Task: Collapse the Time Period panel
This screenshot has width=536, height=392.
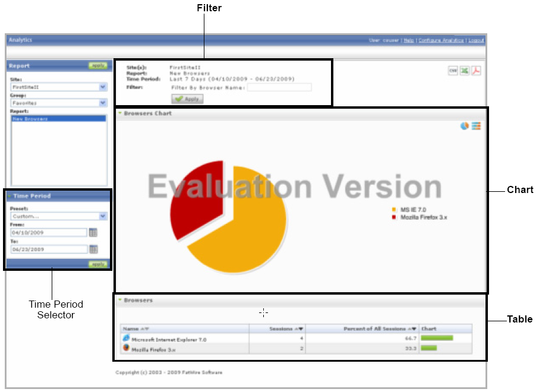Action: point(10,196)
